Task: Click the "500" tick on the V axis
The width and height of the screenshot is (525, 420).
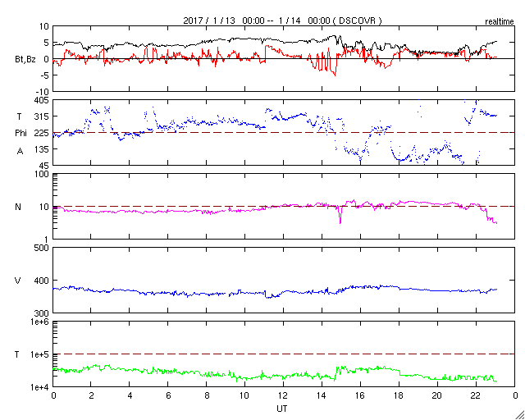Action: (x=42, y=248)
